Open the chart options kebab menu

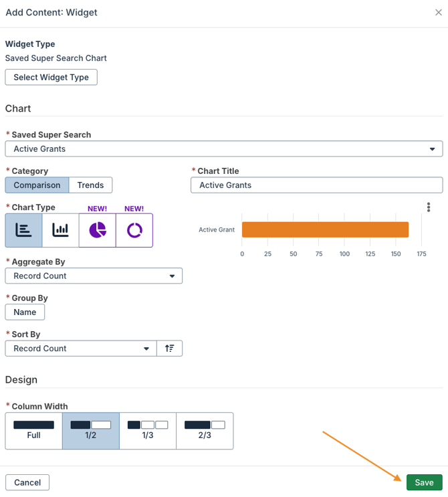(429, 207)
